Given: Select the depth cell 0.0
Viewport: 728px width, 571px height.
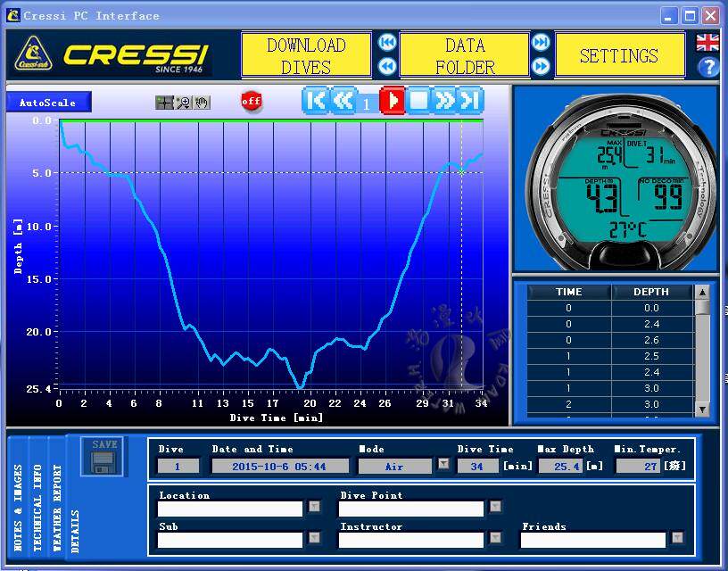Looking at the screenshot, I should coord(652,308).
